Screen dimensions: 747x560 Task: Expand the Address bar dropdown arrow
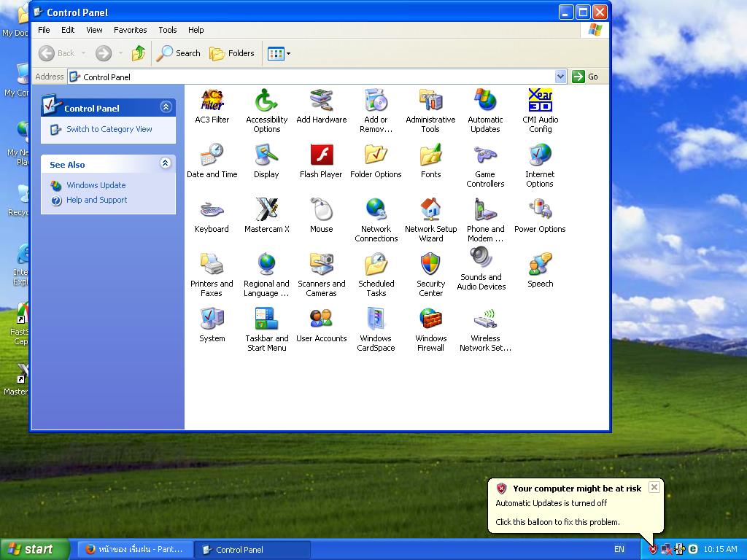coord(560,77)
